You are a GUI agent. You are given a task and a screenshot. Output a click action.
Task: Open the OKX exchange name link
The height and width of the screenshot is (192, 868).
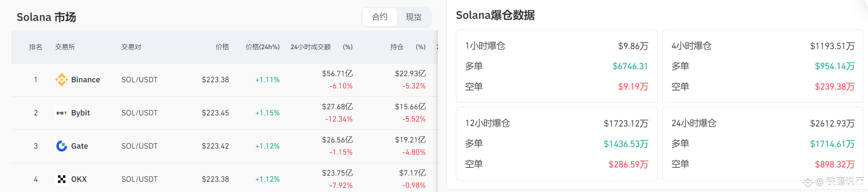(x=79, y=179)
